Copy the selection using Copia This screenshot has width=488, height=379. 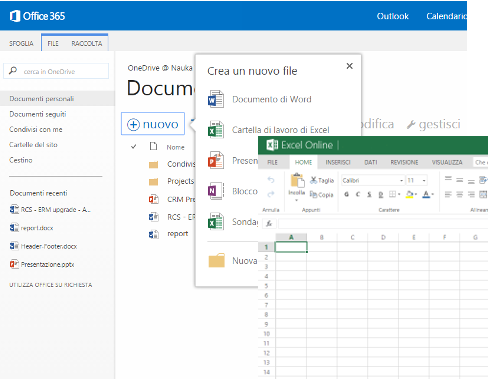pos(321,194)
